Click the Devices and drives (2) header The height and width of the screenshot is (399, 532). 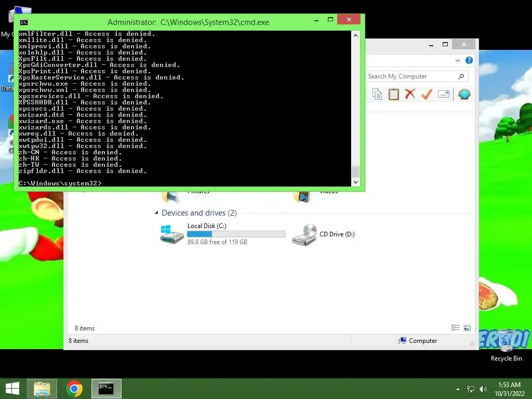199,212
